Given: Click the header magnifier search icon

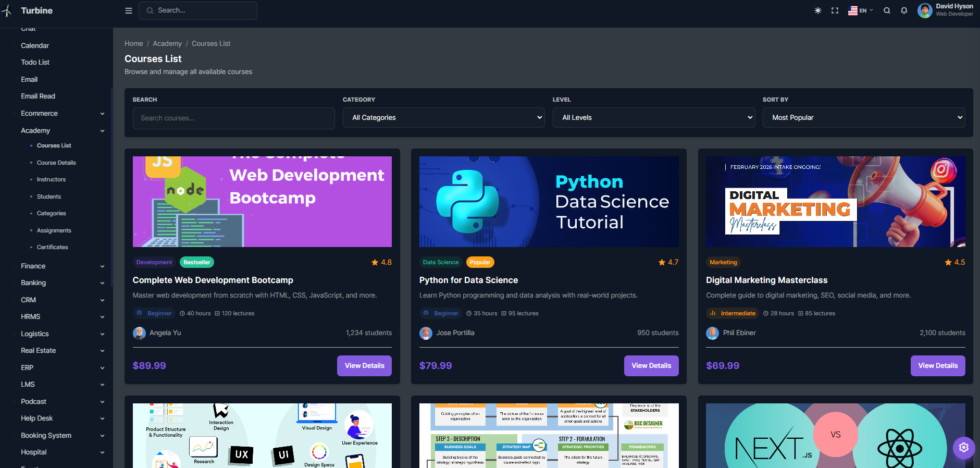Looking at the screenshot, I should tap(887, 10).
